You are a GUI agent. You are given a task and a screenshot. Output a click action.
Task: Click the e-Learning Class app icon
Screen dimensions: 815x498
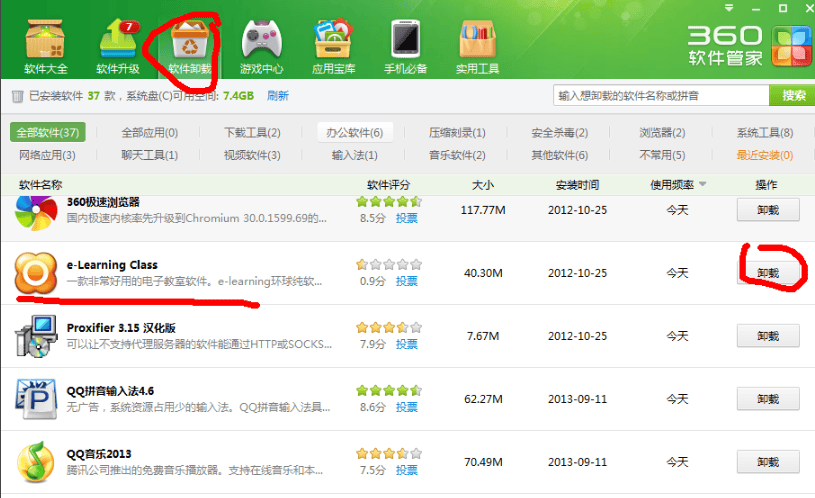coord(37,273)
